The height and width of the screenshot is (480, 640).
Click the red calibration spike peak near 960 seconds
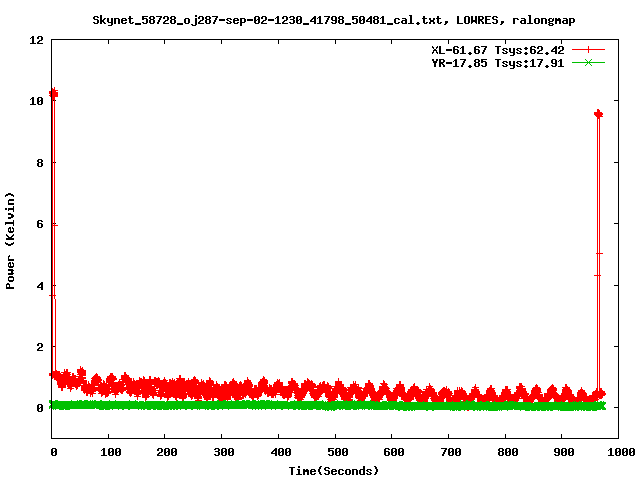[x=598, y=114]
